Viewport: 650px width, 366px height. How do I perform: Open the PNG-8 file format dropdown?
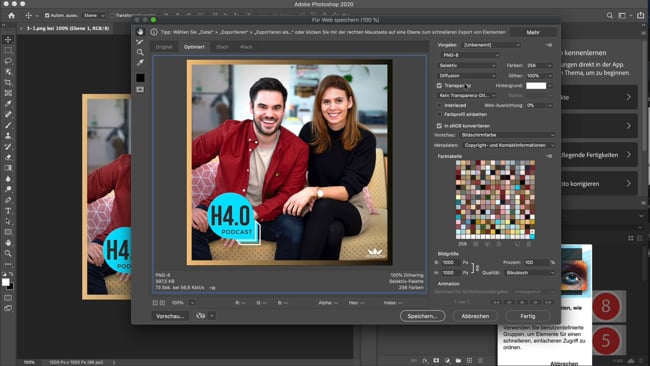pos(470,55)
